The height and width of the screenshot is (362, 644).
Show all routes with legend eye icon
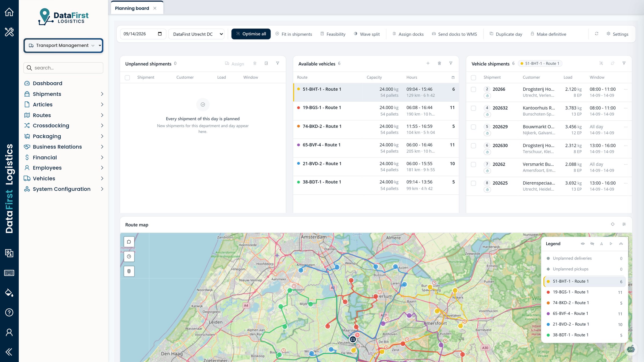pos(583,244)
